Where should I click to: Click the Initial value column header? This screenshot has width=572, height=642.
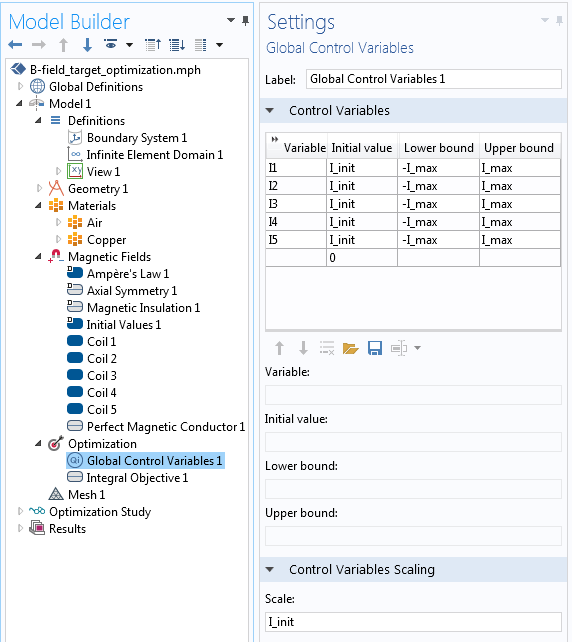[x=362, y=148]
